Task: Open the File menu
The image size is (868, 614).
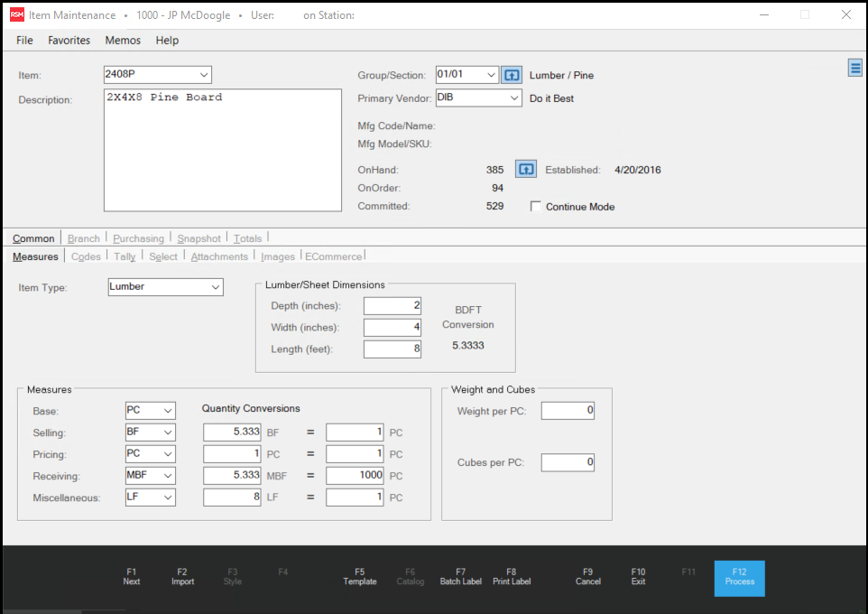Action: [24, 40]
